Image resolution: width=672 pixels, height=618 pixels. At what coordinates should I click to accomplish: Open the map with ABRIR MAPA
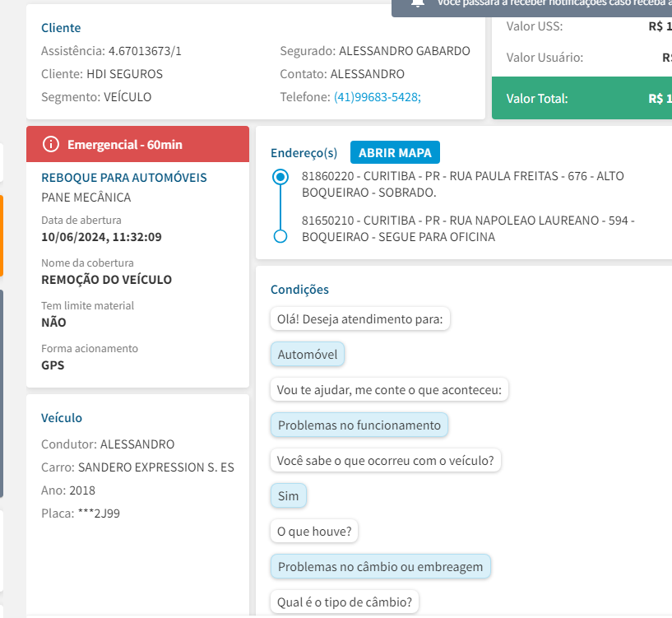[395, 152]
